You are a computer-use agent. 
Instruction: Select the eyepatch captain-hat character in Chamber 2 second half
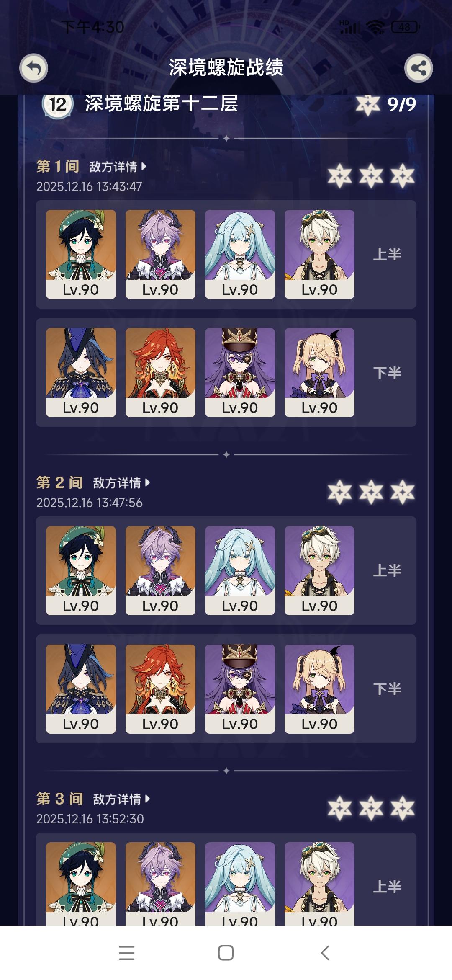pyautogui.click(x=240, y=689)
